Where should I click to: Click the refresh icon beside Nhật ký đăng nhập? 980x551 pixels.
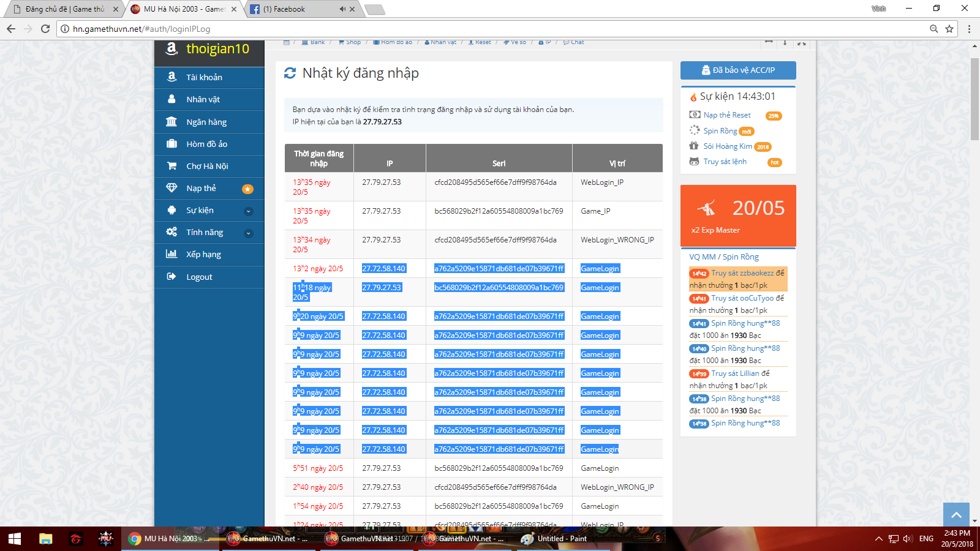click(290, 73)
